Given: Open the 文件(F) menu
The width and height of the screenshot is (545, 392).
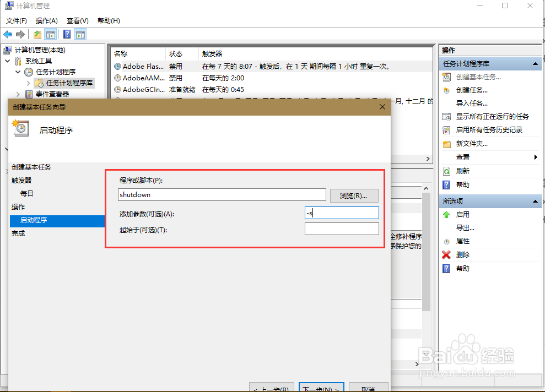Looking at the screenshot, I should pos(16,20).
